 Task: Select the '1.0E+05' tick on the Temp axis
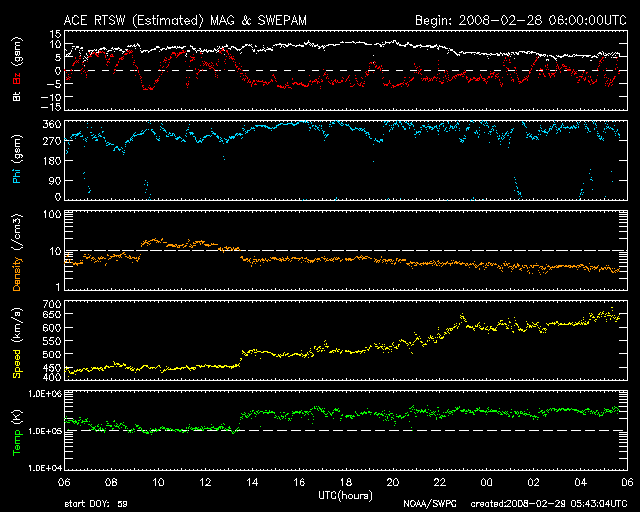[45, 431]
